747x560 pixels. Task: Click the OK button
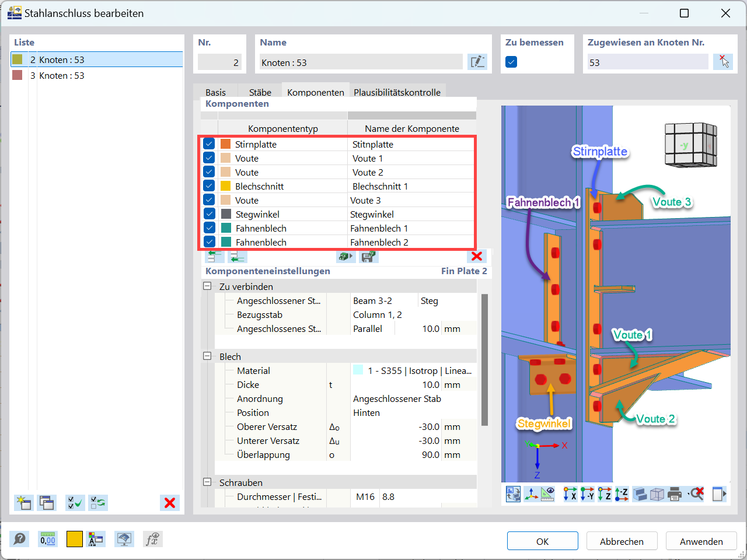pos(543,541)
